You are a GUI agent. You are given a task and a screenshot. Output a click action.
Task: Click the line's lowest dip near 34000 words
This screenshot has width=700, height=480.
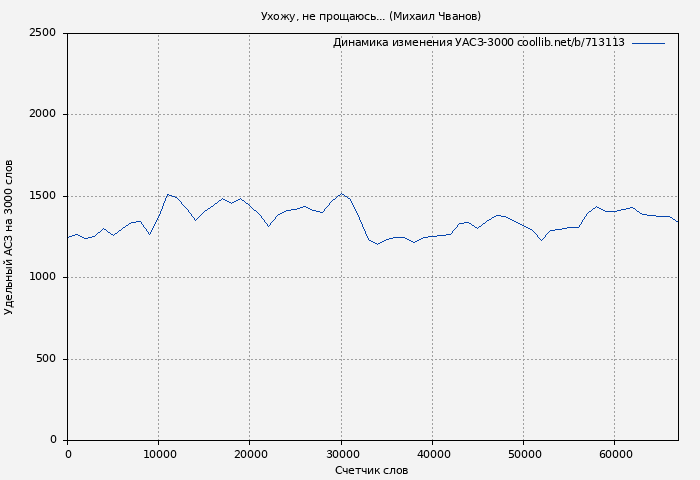(378, 244)
